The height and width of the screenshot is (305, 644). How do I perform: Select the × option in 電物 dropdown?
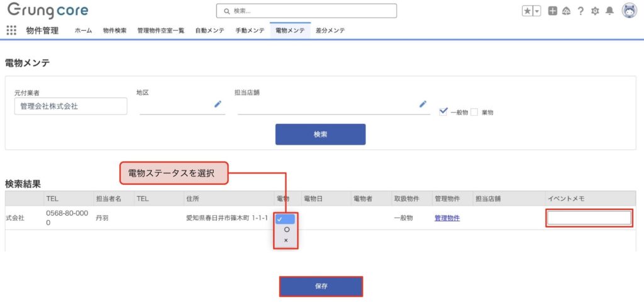tap(286, 240)
